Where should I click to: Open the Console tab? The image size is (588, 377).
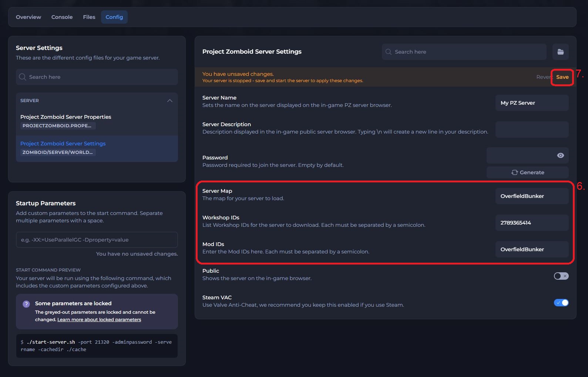click(x=62, y=17)
